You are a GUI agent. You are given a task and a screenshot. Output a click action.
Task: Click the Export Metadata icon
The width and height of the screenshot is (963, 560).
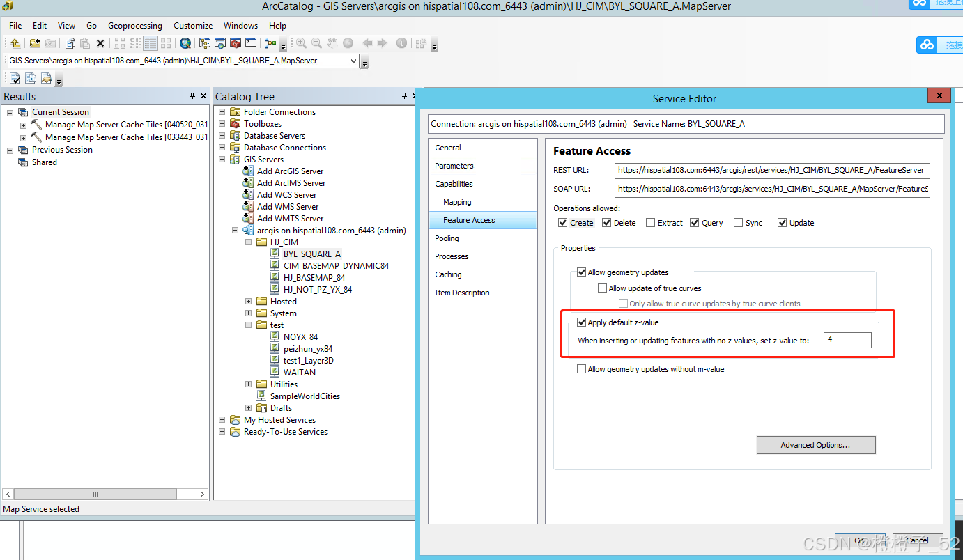[x=46, y=78]
